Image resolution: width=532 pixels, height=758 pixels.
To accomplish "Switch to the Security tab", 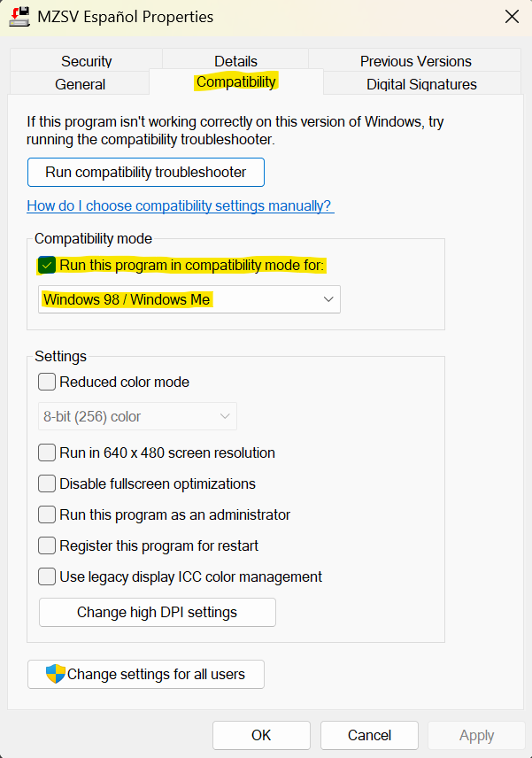I will [87, 61].
